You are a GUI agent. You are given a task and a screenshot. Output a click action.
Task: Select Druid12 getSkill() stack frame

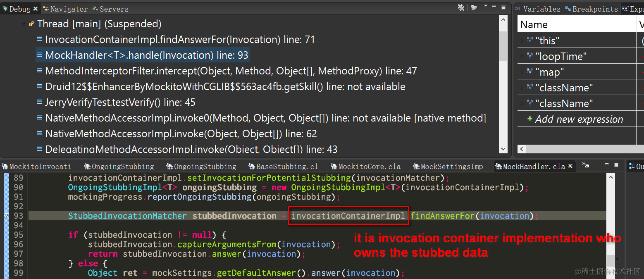(x=225, y=87)
